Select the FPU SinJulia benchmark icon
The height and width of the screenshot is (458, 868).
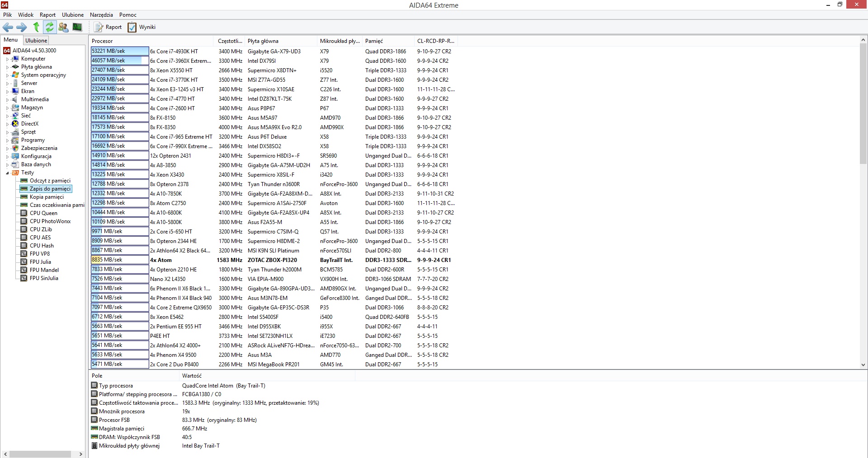coord(24,278)
